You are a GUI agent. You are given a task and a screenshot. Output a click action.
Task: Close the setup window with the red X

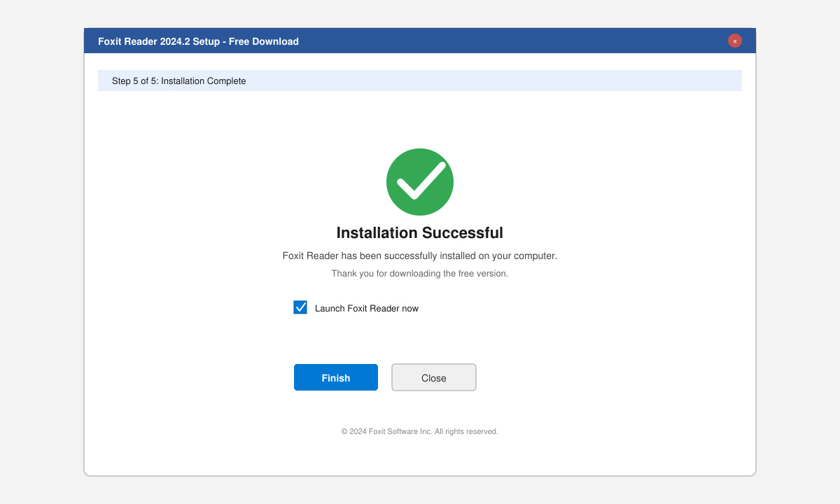[734, 41]
